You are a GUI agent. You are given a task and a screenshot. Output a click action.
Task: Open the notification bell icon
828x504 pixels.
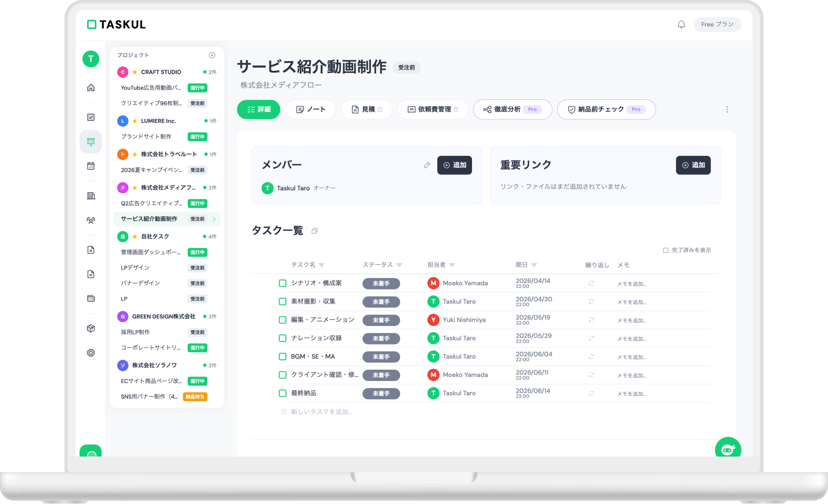click(681, 24)
